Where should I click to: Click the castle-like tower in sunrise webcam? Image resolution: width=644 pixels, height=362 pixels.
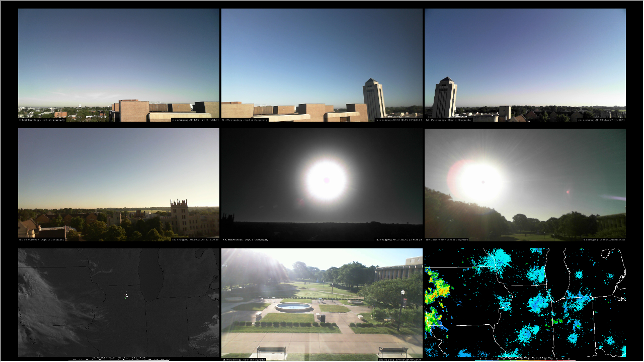179,216
